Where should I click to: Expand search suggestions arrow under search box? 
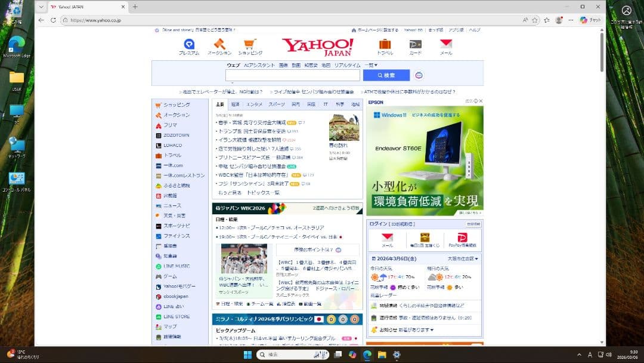[232, 82]
